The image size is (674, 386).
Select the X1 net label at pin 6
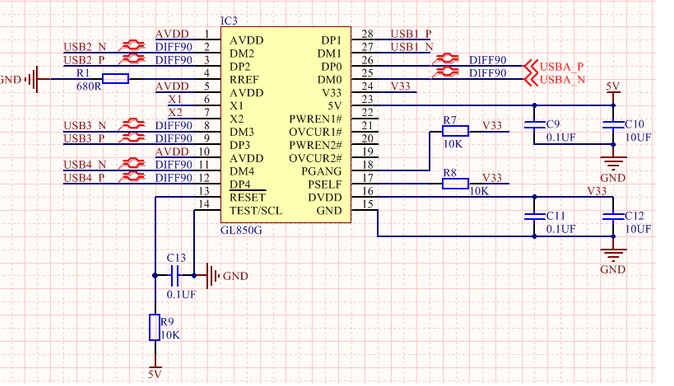pos(175,99)
